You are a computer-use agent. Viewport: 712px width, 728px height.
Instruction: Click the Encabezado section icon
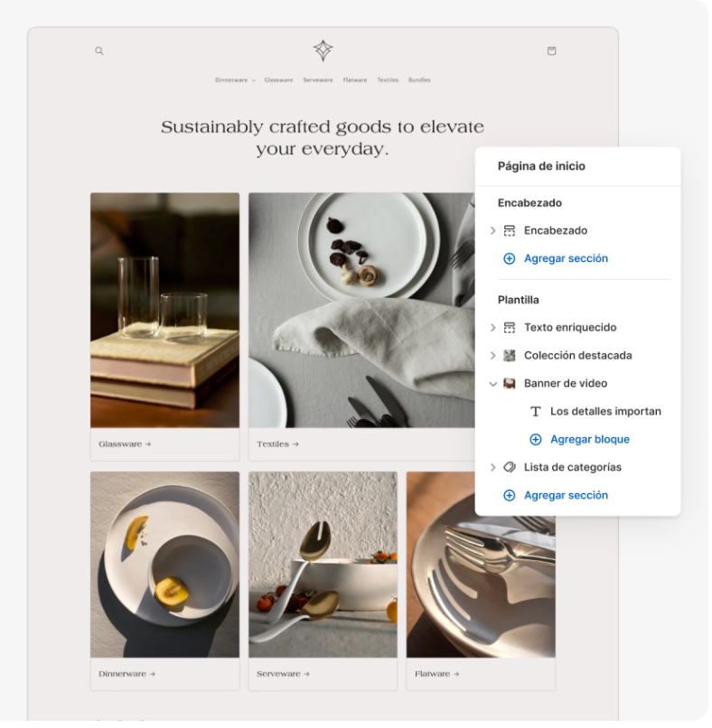coord(510,231)
